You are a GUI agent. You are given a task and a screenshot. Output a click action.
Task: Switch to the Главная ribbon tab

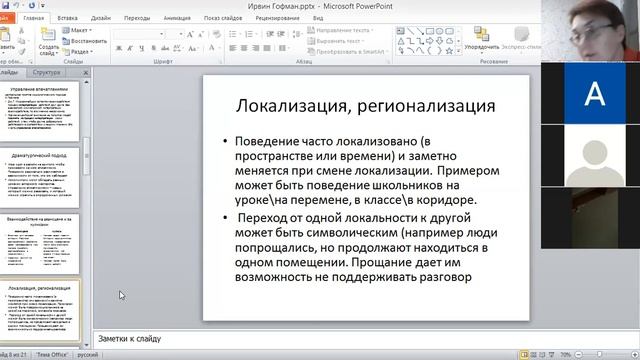point(33,18)
